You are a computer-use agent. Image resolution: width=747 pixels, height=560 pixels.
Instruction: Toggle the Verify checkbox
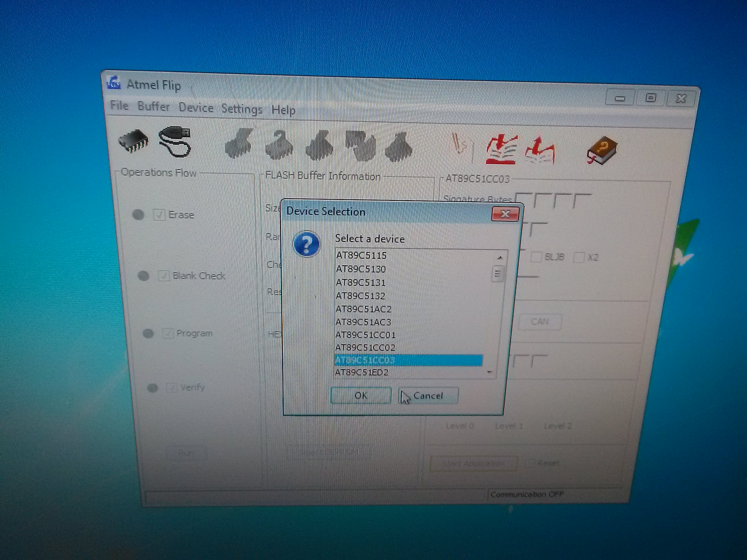pyautogui.click(x=171, y=387)
